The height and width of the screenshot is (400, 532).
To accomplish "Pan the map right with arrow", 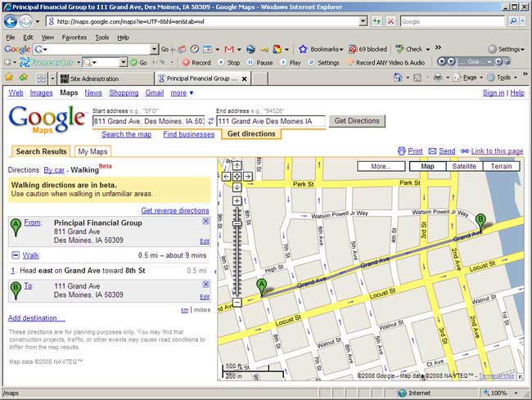I will point(248,176).
